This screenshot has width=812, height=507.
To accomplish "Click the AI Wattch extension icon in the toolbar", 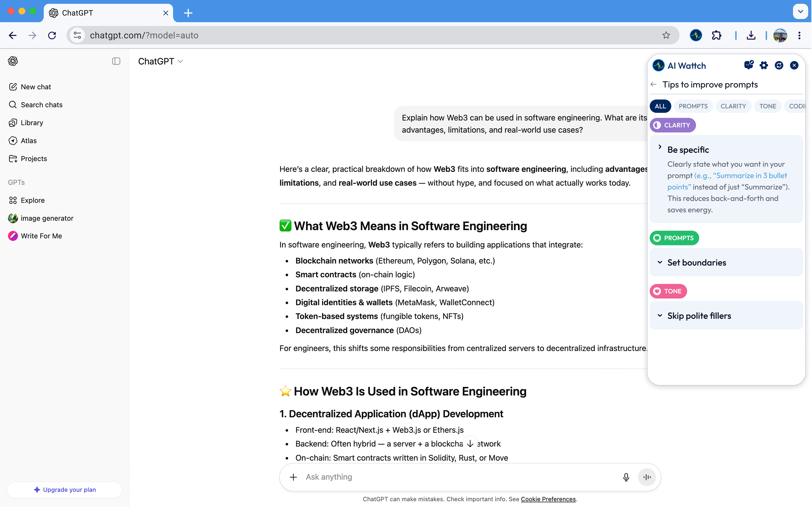I will [696, 35].
